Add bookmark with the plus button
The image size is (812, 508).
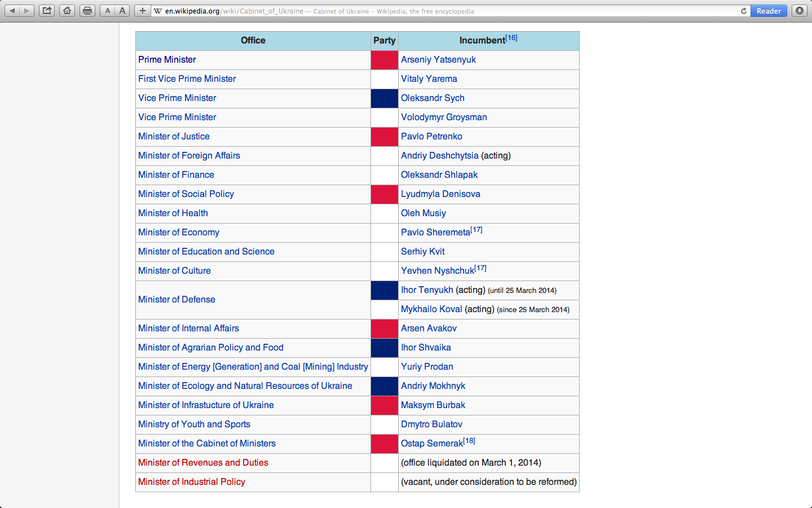tap(143, 11)
